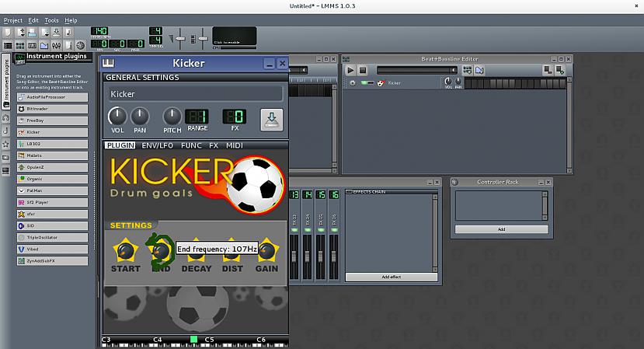Show the Song Editor window icon
Screen dimensions: 644x349
(8, 45)
